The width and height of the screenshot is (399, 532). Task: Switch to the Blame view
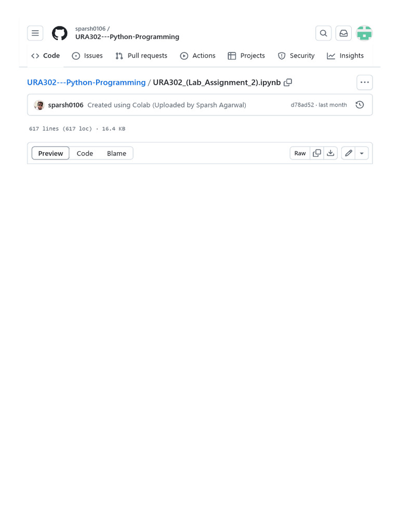click(x=116, y=153)
